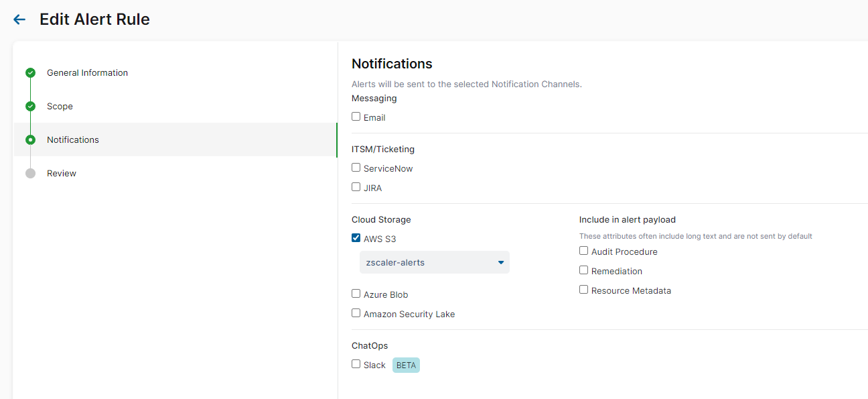Enable the Azure Blob checkbox
Image resolution: width=868 pixels, height=399 pixels.
pyautogui.click(x=356, y=294)
